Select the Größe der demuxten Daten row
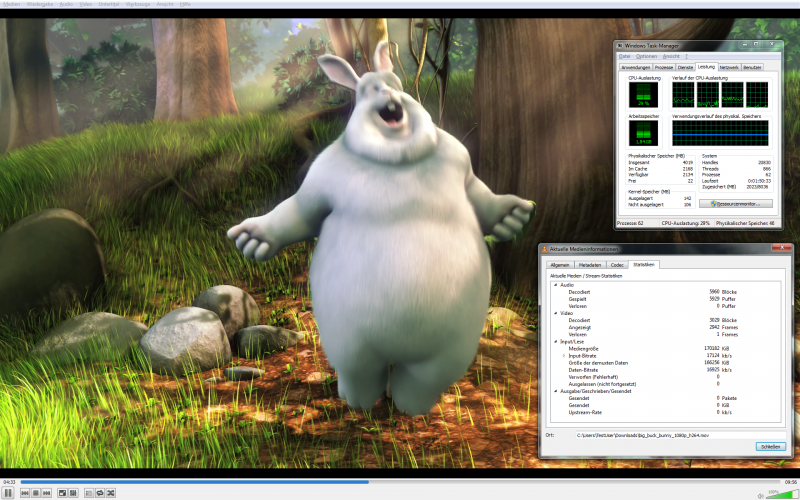Image resolution: width=800 pixels, height=500 pixels. [x=665, y=363]
